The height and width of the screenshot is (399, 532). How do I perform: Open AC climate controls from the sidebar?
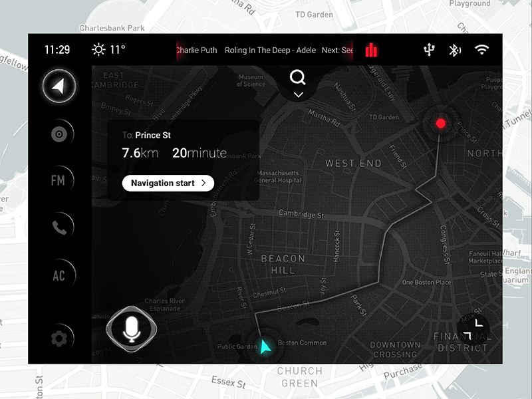point(59,273)
